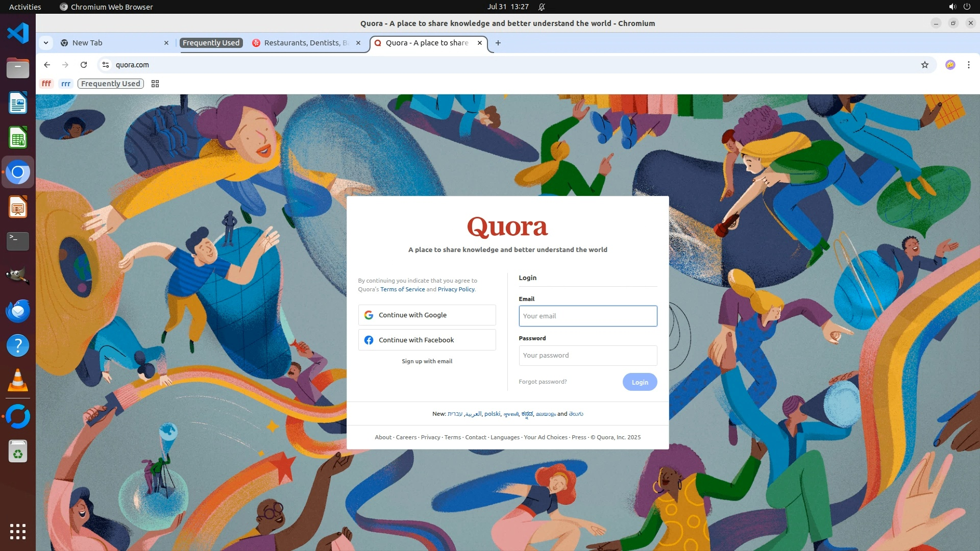Image resolution: width=980 pixels, height=551 pixels.
Task: Open the Chromium three-dot menu
Action: [x=968, y=65]
